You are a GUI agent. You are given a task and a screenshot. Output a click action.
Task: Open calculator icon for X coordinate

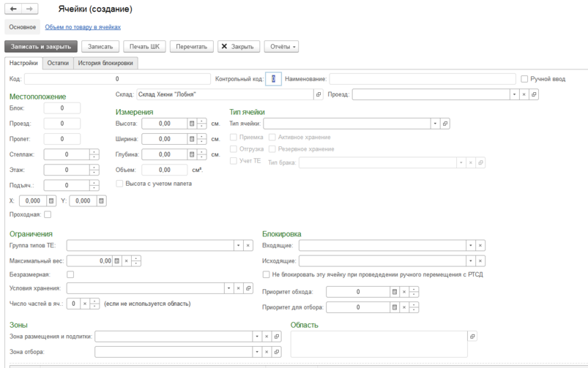tap(51, 200)
